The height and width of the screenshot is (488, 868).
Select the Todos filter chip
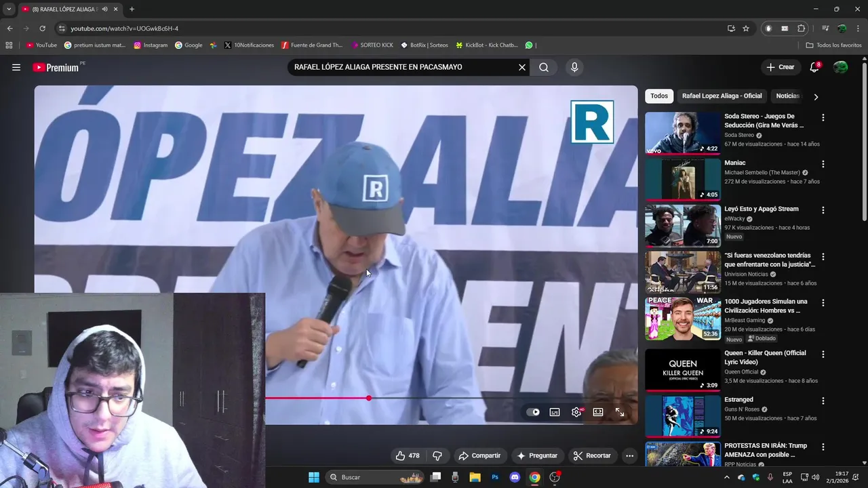(x=659, y=96)
